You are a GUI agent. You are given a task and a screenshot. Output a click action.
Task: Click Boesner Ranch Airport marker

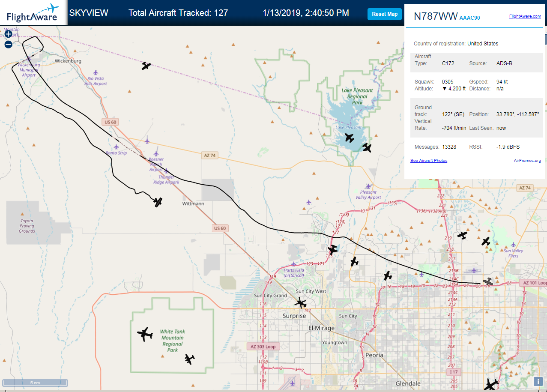156,153
